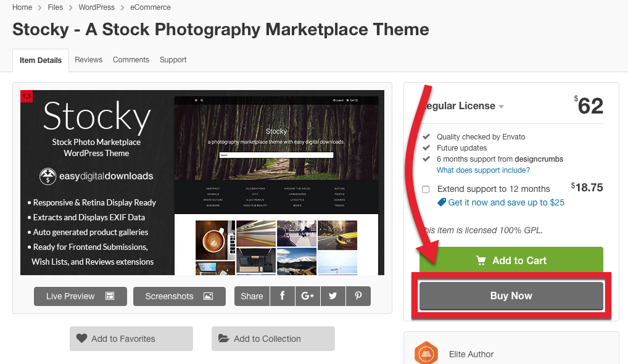Go to Home breadcrumb
This screenshot has height=364, width=628.
22,7
